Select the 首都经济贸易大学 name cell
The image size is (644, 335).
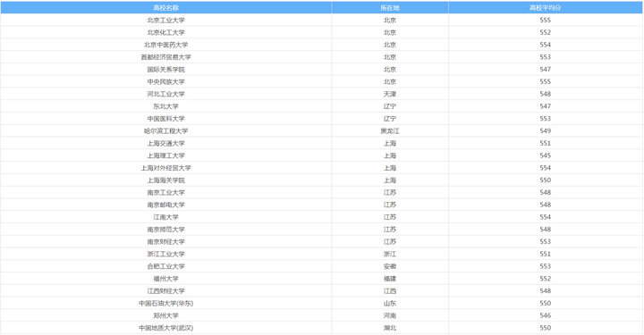coord(166,57)
